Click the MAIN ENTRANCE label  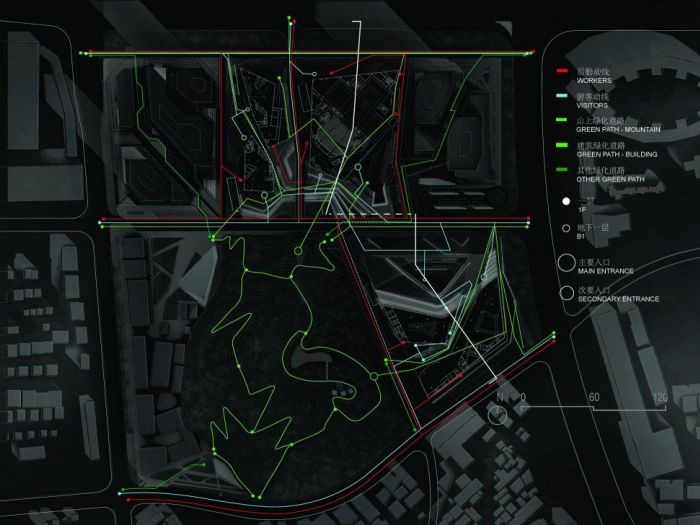coord(605,271)
